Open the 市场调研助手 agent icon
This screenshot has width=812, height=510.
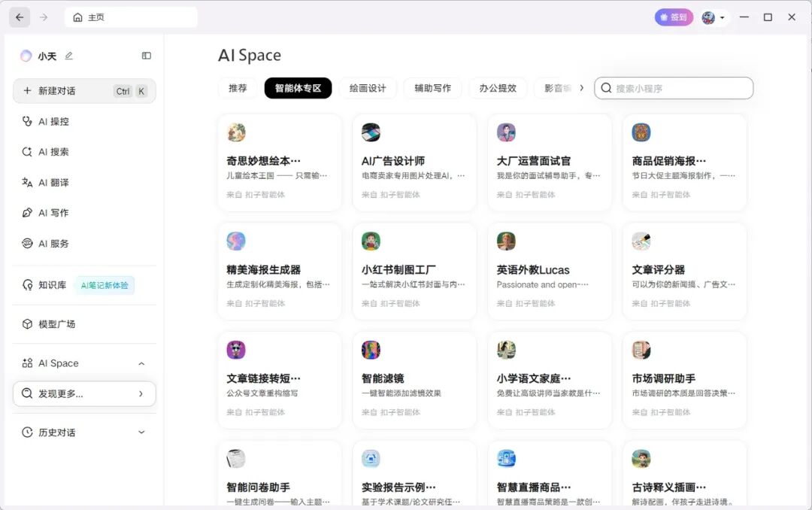pos(641,350)
